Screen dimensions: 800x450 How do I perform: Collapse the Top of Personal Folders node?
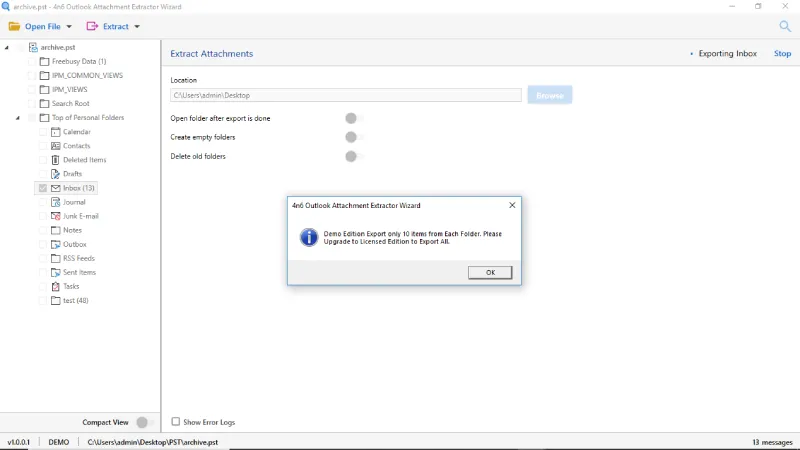coord(18,118)
